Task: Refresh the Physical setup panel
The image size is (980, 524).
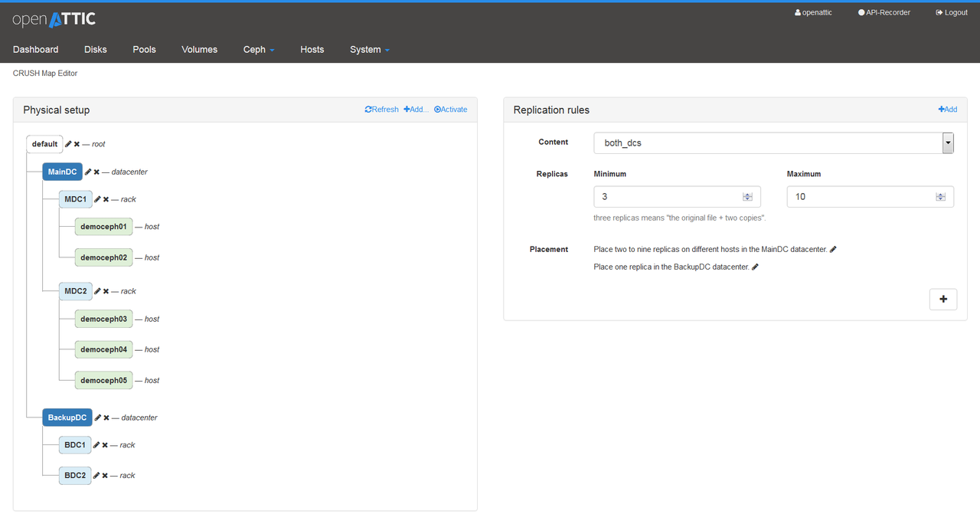Action: (382, 110)
